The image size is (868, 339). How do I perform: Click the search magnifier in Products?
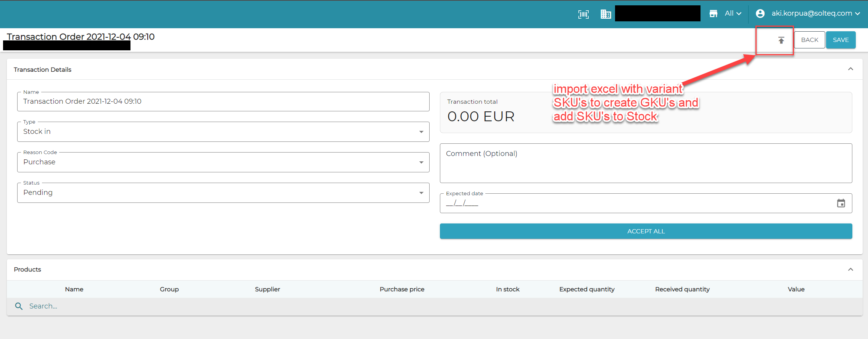click(19, 306)
